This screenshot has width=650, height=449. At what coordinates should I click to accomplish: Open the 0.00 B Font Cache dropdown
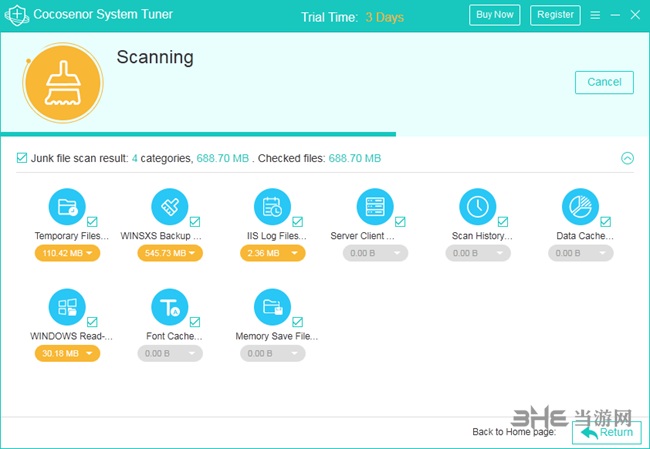point(170,353)
